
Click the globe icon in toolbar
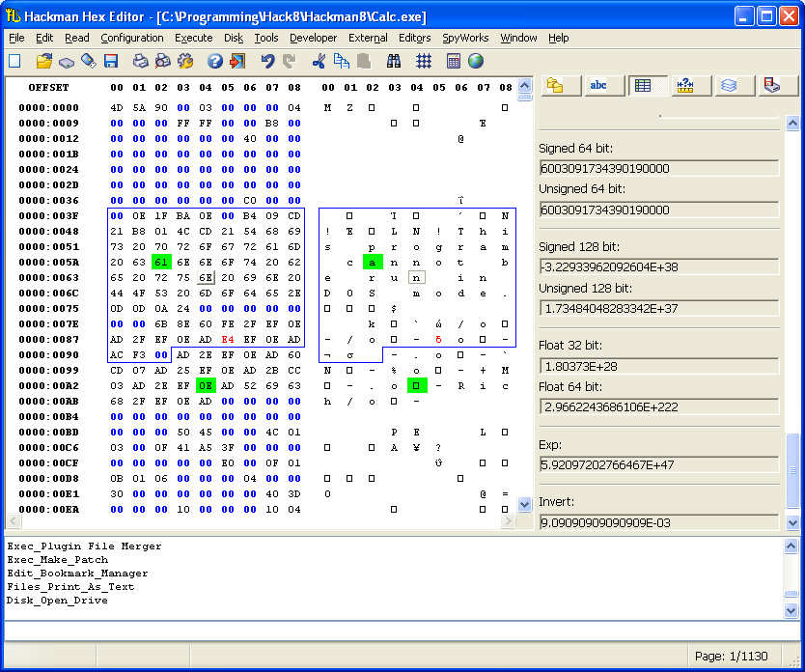[x=476, y=61]
